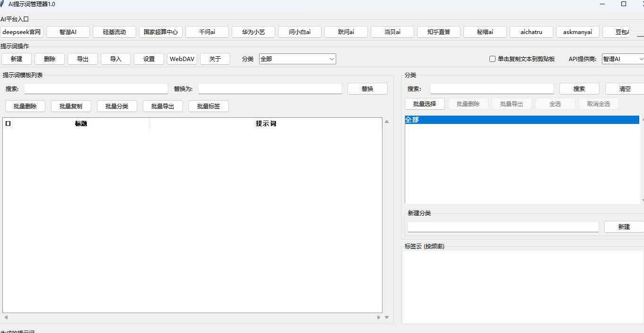
Task: Minimize the AI提示词管理器 window
Action: point(603,4)
